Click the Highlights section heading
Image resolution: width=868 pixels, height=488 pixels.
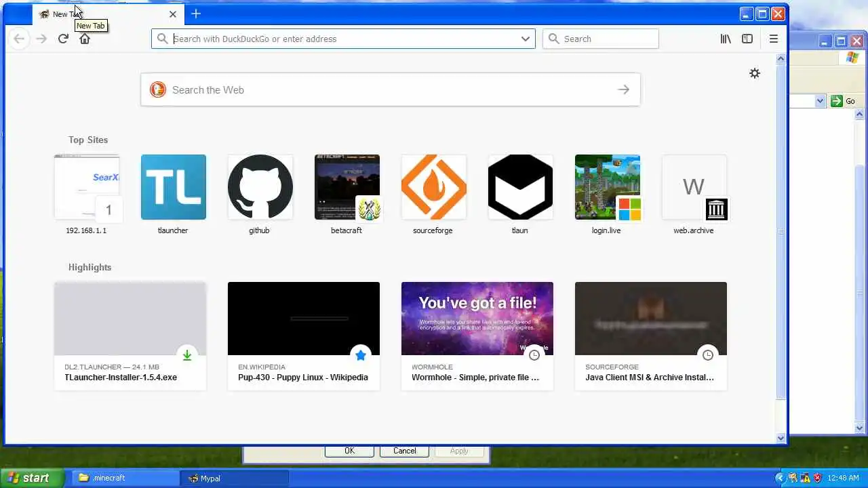point(90,267)
